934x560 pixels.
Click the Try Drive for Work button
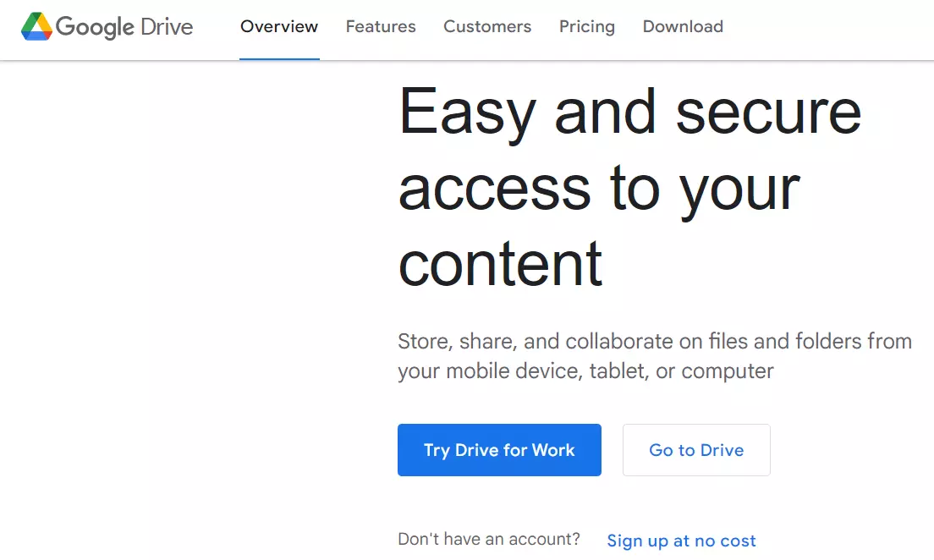[499, 450]
